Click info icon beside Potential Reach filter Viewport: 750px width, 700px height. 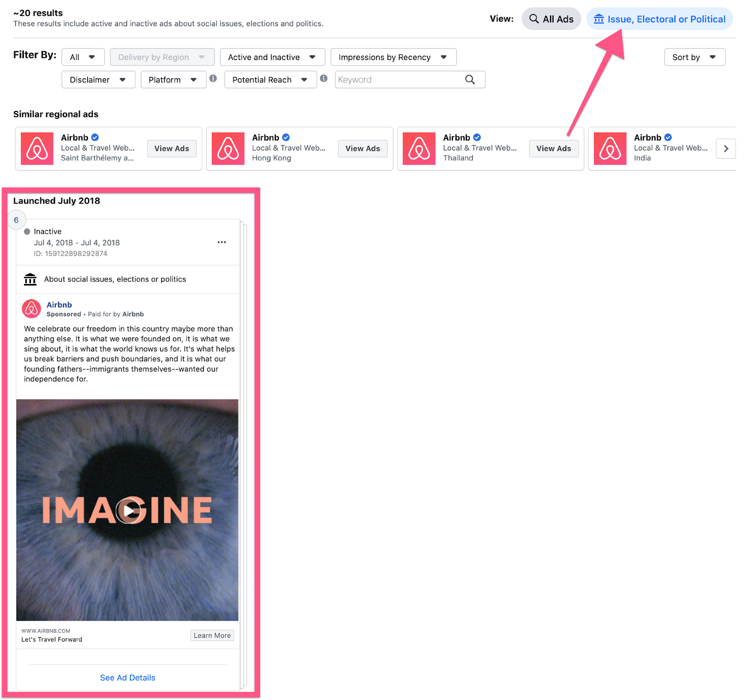(323, 79)
